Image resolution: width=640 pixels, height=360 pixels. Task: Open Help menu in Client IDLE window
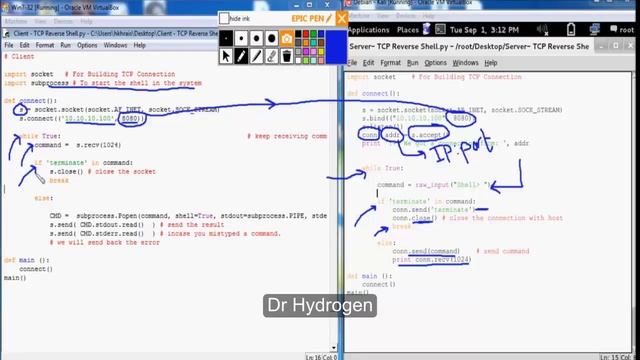pos(140,45)
